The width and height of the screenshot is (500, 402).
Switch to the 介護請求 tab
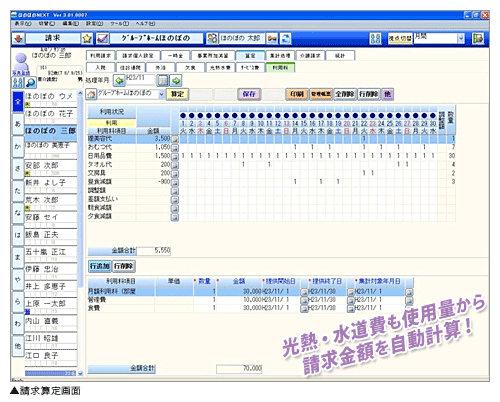[310, 56]
